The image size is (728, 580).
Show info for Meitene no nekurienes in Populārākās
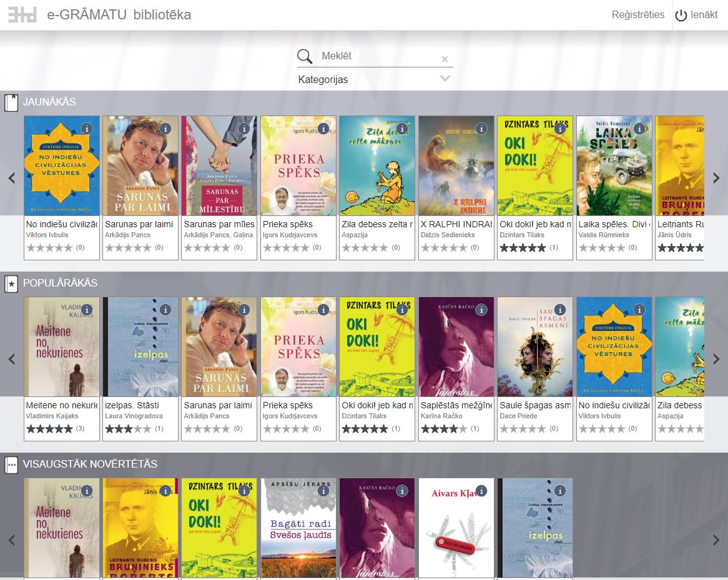point(87,310)
